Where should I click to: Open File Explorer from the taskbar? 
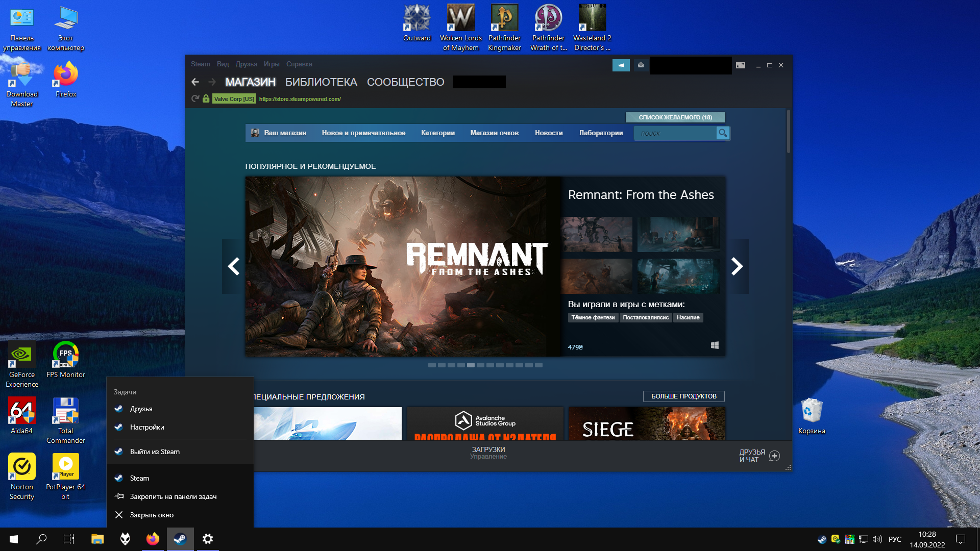pyautogui.click(x=97, y=539)
